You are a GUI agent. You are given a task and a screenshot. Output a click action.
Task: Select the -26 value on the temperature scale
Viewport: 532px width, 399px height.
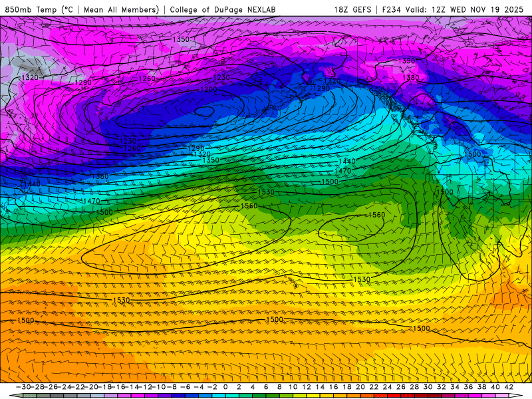pyautogui.click(x=51, y=387)
